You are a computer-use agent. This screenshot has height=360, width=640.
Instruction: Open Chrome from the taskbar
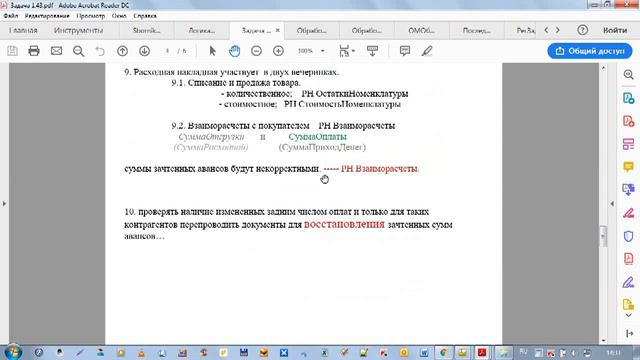point(444,353)
